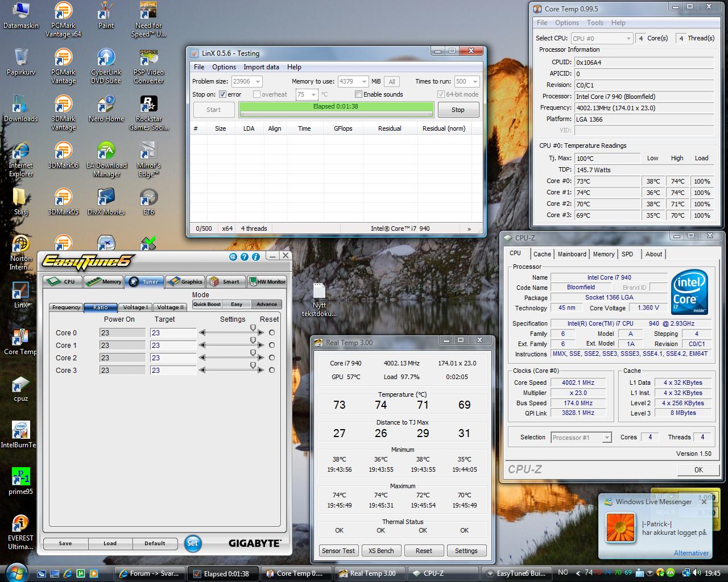Launch PCMark Vantage x64 desktop shortcut
728x582 pixels.
tap(63, 20)
